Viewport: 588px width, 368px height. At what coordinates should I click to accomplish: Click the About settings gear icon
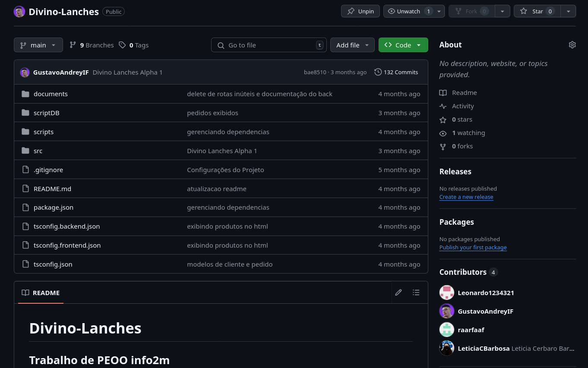point(572,45)
